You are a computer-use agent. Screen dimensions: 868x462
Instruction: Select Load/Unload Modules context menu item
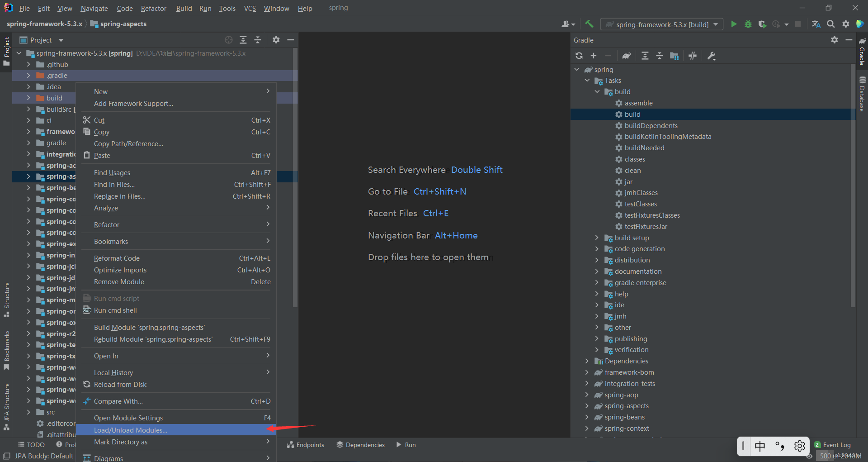click(x=176, y=430)
